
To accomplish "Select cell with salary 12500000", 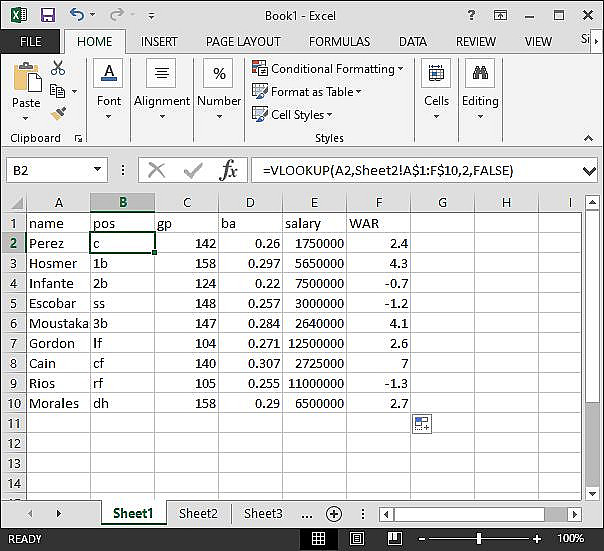I will (314, 343).
